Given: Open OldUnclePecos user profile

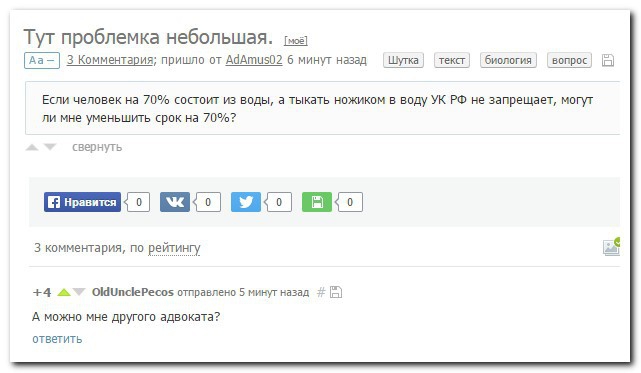Looking at the screenshot, I should click(x=133, y=292).
